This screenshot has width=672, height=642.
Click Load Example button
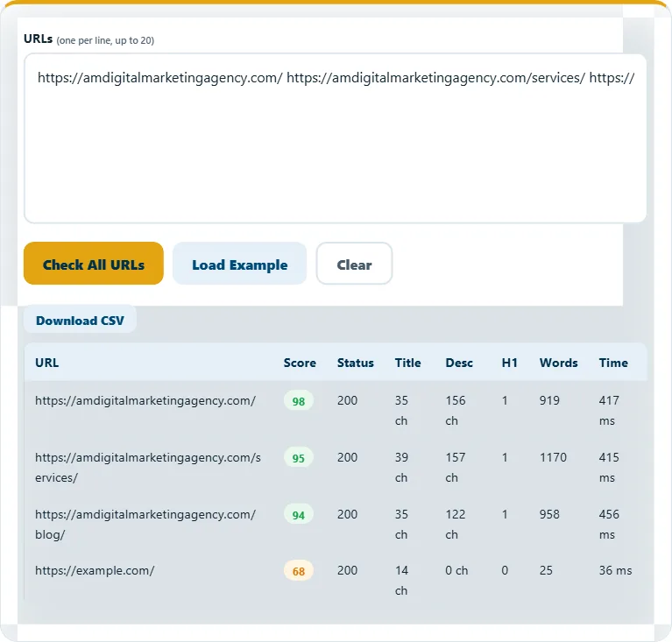tap(239, 263)
